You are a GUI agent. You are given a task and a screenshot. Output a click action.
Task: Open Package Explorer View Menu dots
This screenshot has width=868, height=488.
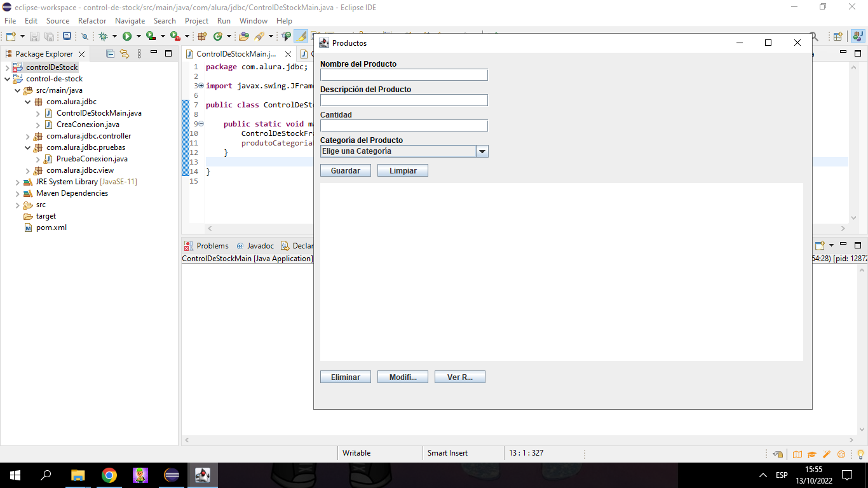[139, 54]
